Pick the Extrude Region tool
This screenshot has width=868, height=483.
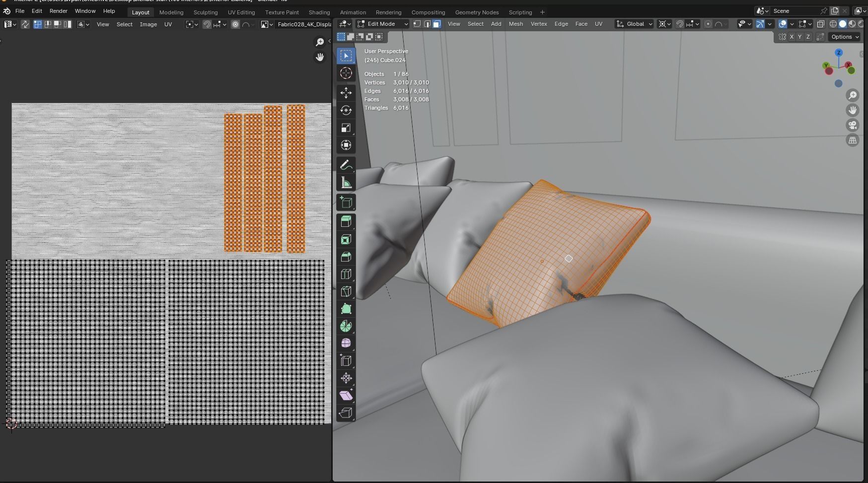click(346, 221)
